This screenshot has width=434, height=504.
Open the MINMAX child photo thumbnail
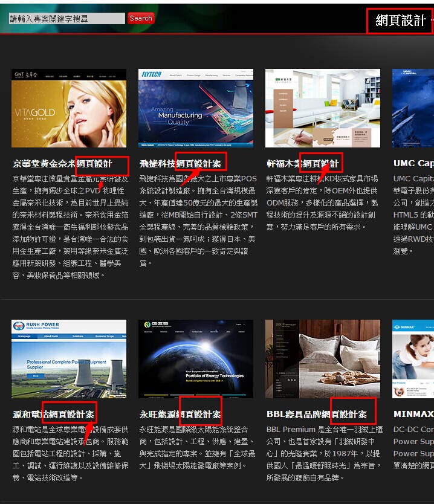tap(413, 359)
